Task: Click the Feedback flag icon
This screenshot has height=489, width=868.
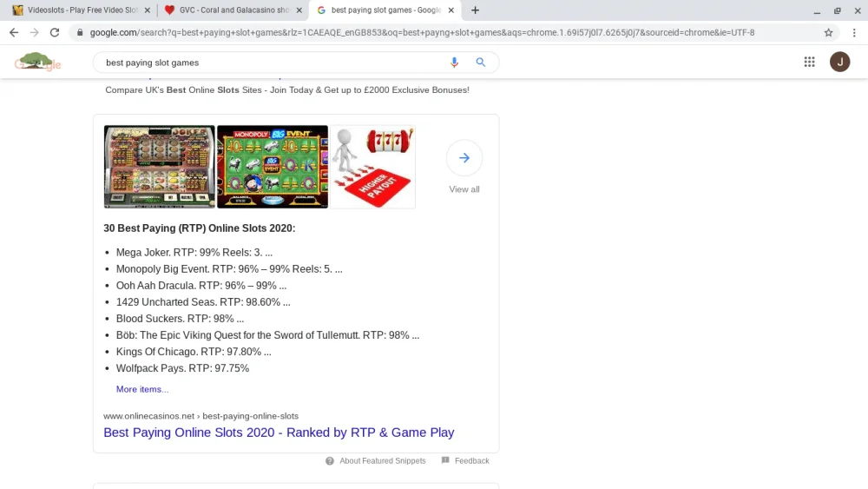Action: (x=445, y=460)
